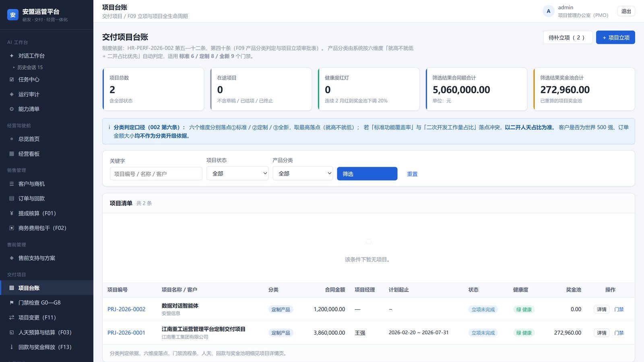
Task: Click the diamond icon beside 运行审计
Action: pyautogui.click(x=12, y=94)
